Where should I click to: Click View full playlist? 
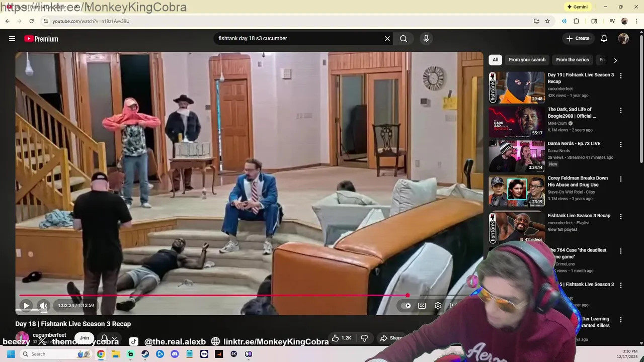point(562,230)
